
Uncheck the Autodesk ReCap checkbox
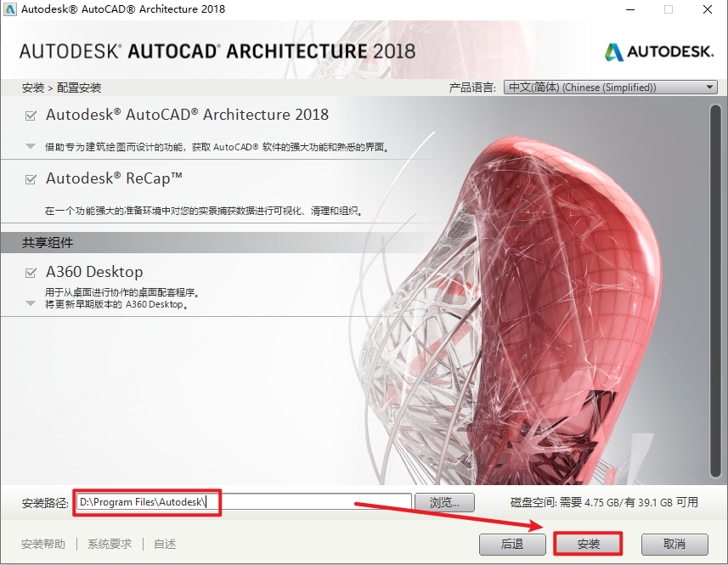pyautogui.click(x=31, y=179)
